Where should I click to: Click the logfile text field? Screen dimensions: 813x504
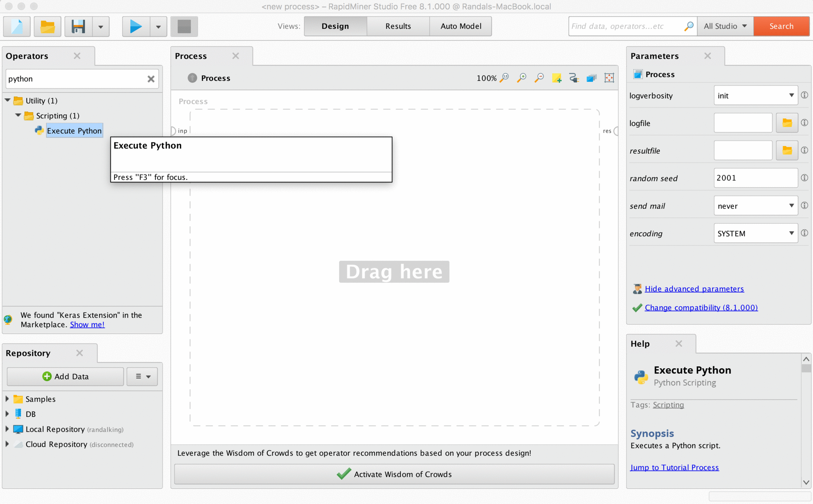coord(743,123)
